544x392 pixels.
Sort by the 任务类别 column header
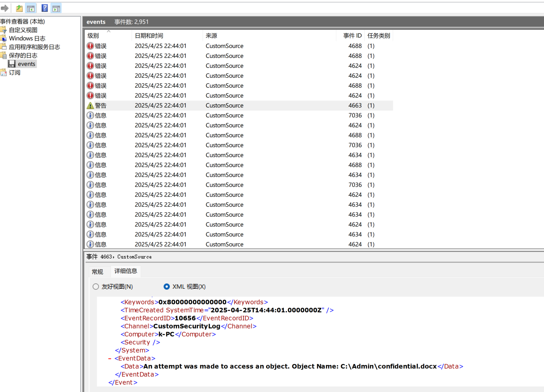point(379,36)
